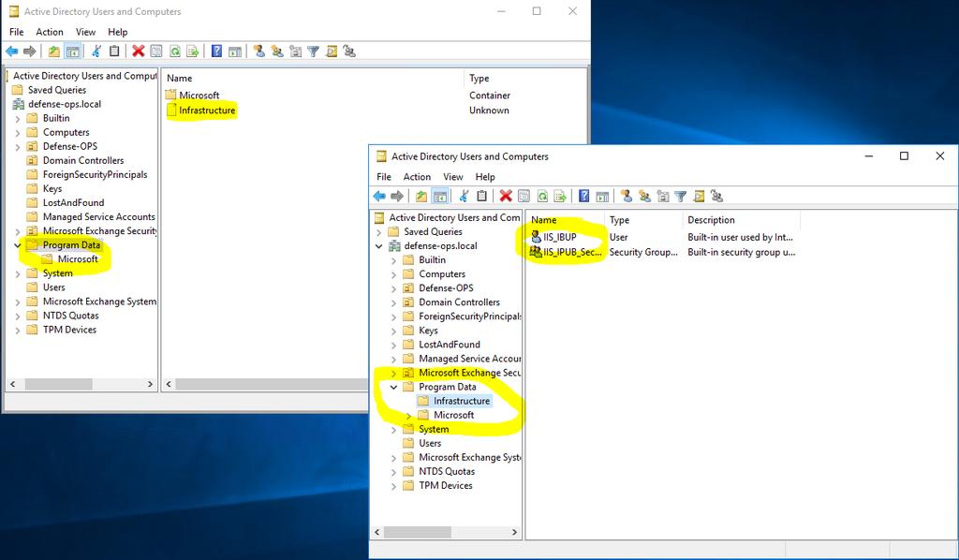This screenshot has height=560, width=959.
Task: Click the Filter funnel icon in the front window
Action: (x=681, y=197)
